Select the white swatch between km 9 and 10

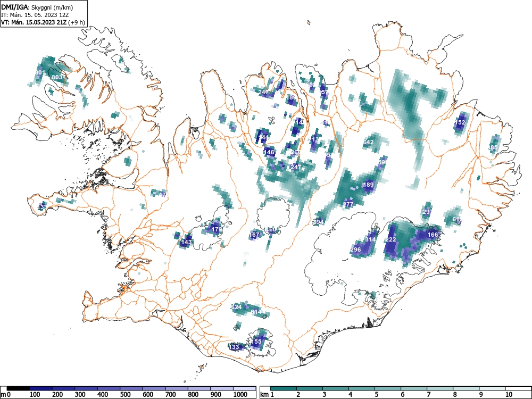492,388
